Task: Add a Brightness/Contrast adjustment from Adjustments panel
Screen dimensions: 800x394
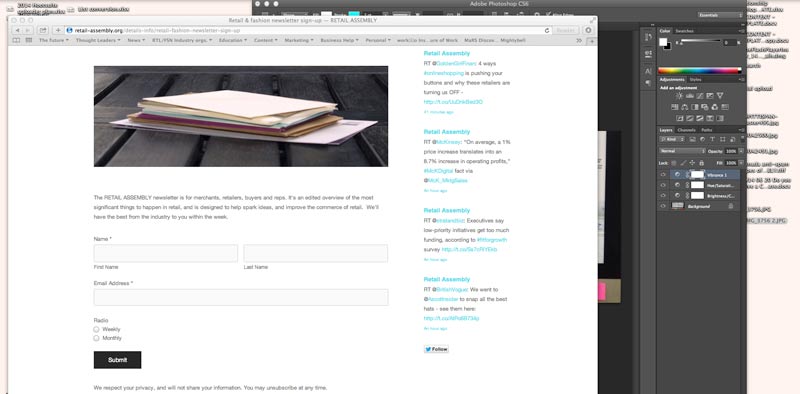Action: [x=680, y=96]
